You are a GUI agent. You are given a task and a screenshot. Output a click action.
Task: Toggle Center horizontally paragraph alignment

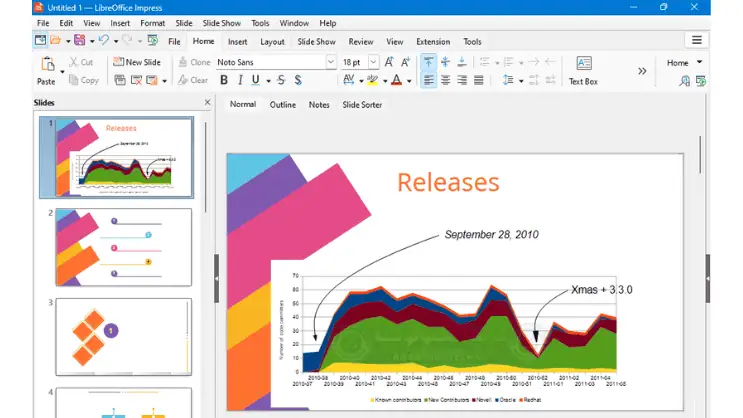[x=445, y=80]
